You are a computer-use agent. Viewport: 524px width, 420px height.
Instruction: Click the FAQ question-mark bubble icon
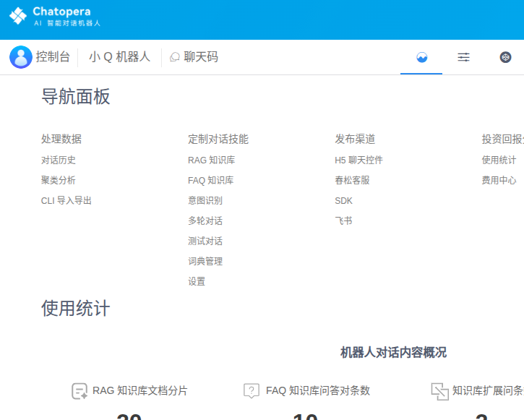252,390
